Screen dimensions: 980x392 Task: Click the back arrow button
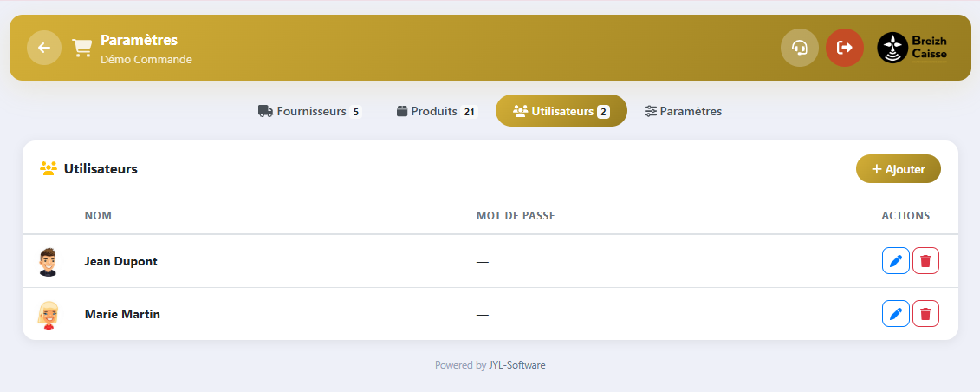coord(44,48)
